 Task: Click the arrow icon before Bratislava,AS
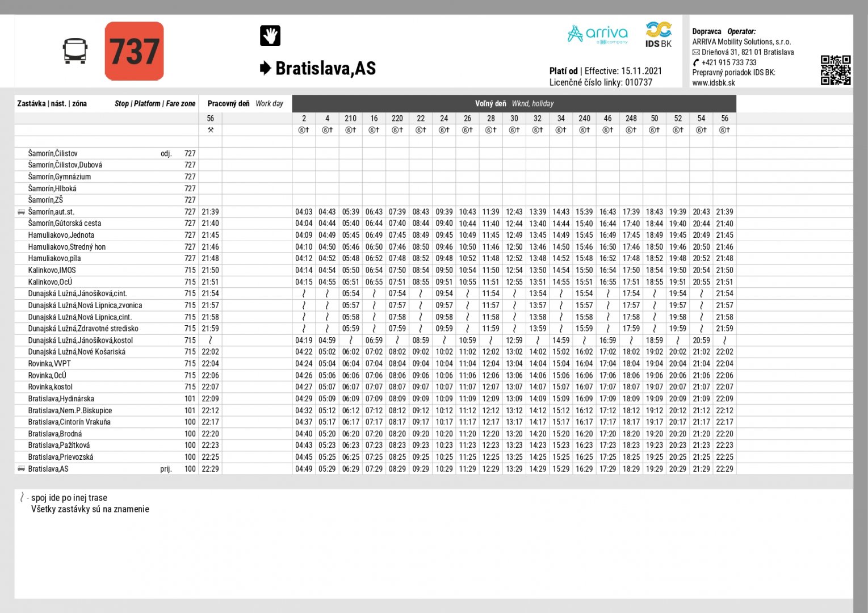tap(265, 69)
